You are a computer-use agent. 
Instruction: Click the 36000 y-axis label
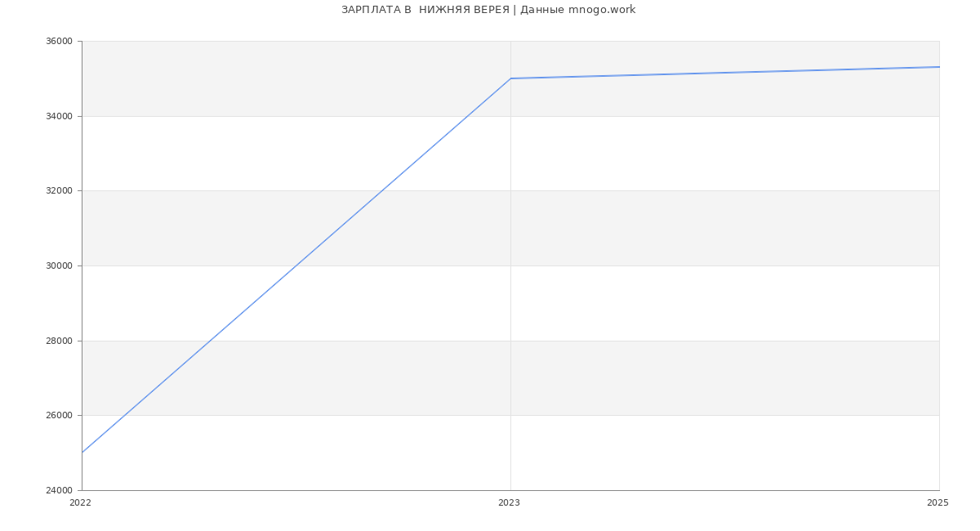coord(60,42)
